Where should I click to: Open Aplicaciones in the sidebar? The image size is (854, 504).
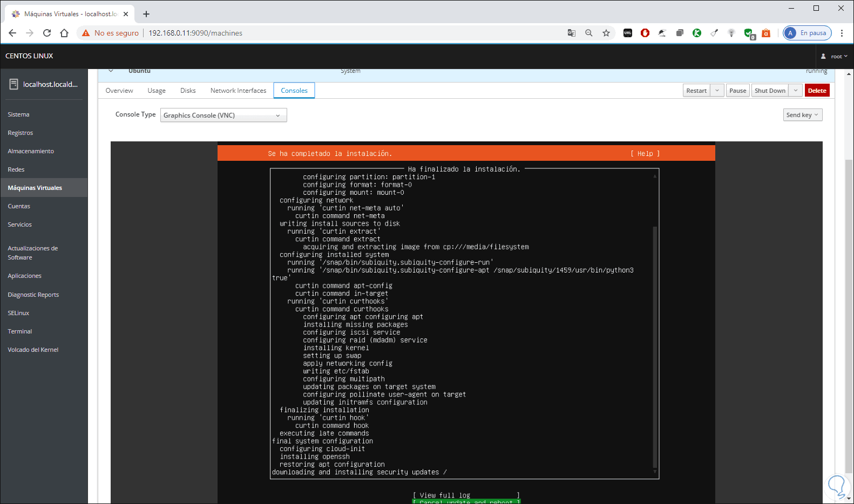(x=25, y=276)
